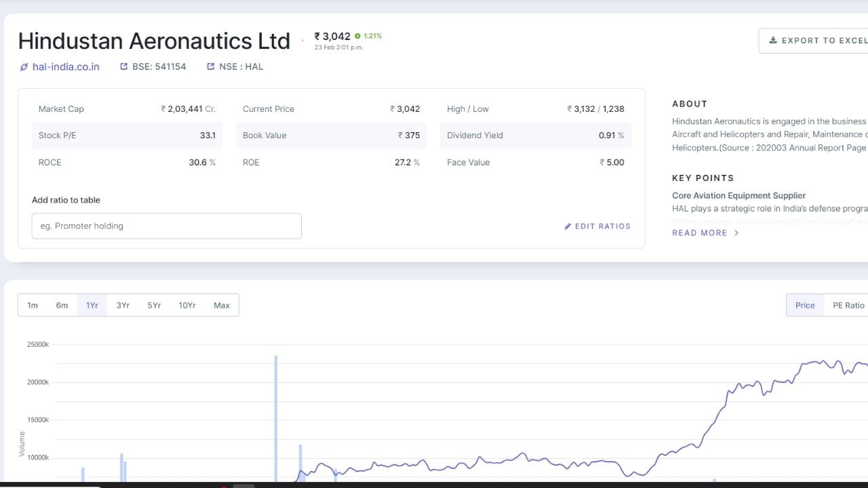Click the Market Cap value 2,03,441 Cr.
This screenshot has height=488, width=868.
pyautogui.click(x=189, y=108)
